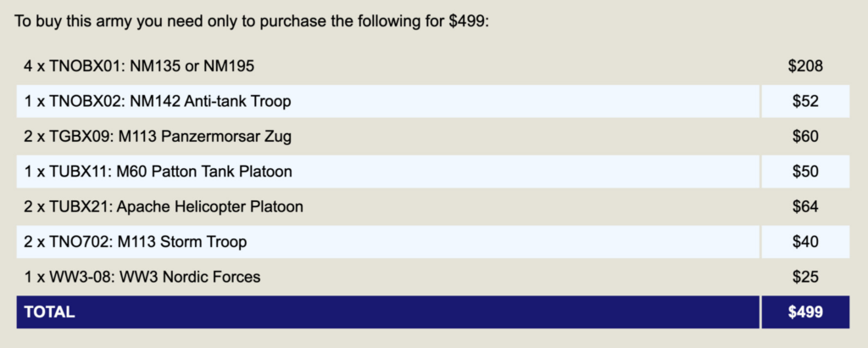Click the TOTAL label in the blue row
The width and height of the screenshot is (868, 348).
click(x=49, y=312)
